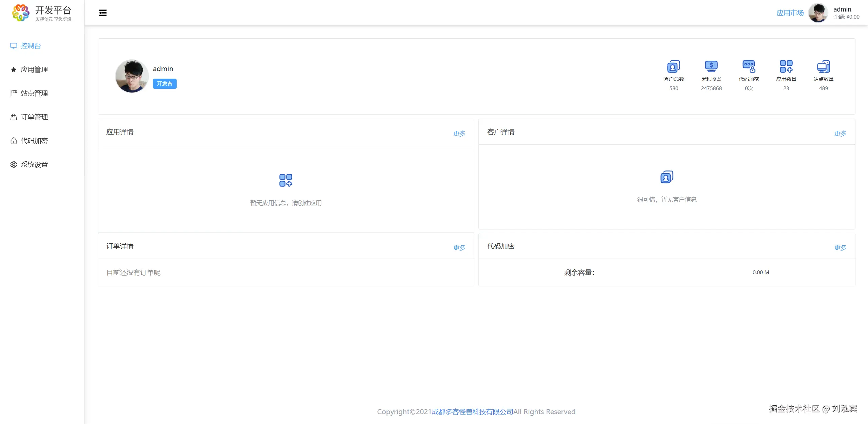This screenshot has height=424, width=868.
Task: Click the app count (应用数量) icon
Action: 786,66
